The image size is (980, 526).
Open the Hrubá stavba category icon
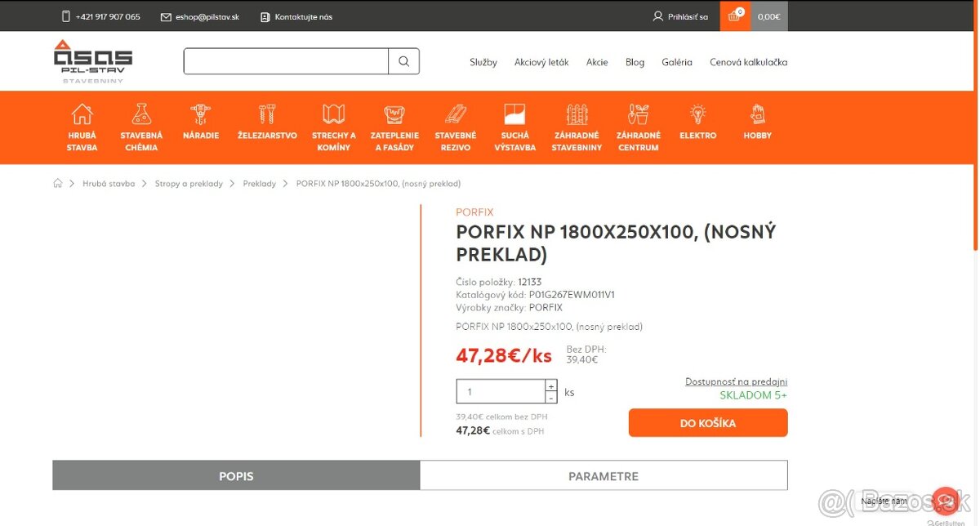tap(82, 117)
